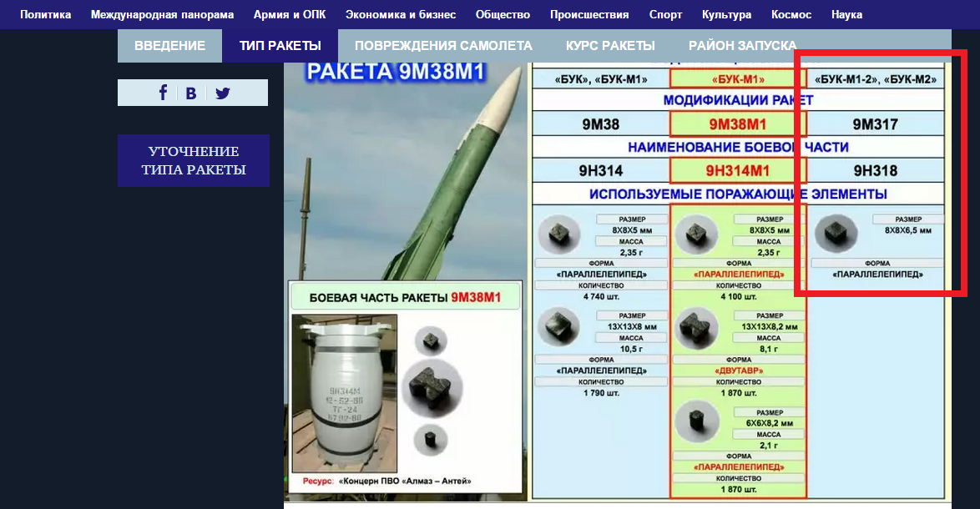Go to Международная панорама in top menu

click(x=162, y=15)
